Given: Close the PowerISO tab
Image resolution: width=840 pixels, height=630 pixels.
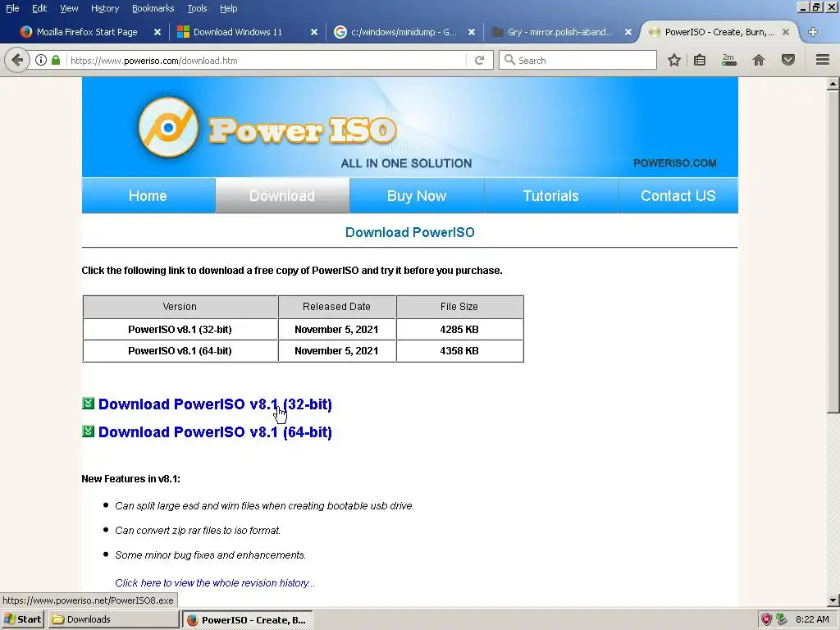Looking at the screenshot, I should pyautogui.click(x=786, y=32).
